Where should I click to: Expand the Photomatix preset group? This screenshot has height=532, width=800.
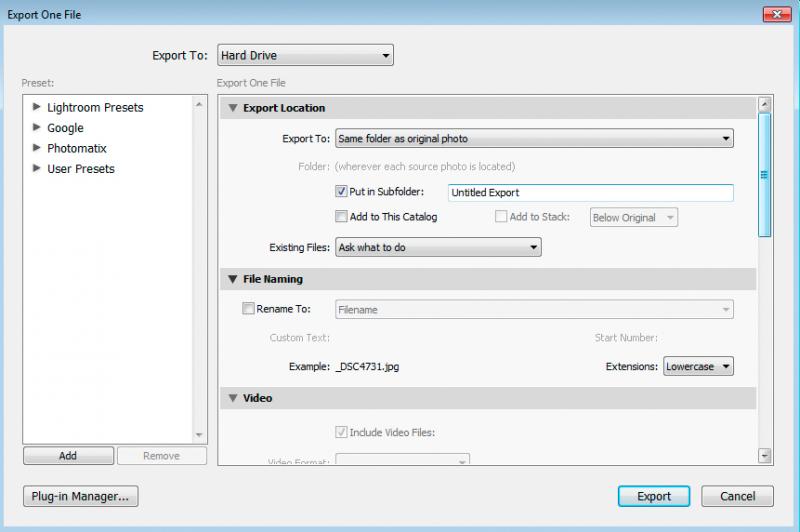[x=36, y=147]
